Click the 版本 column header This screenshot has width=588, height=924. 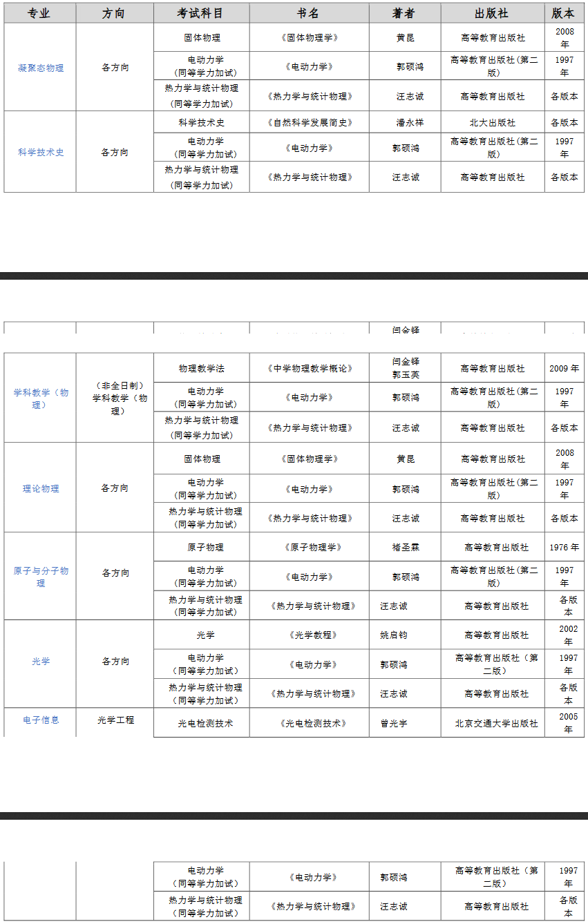tap(564, 13)
